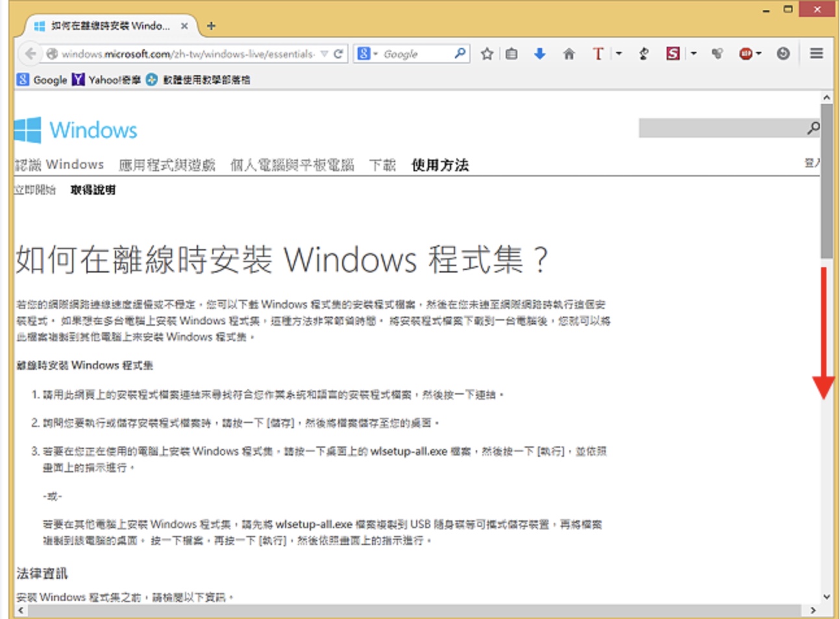Open the URL history dropdown arrow
This screenshot has height=619, width=840.
coord(324,54)
